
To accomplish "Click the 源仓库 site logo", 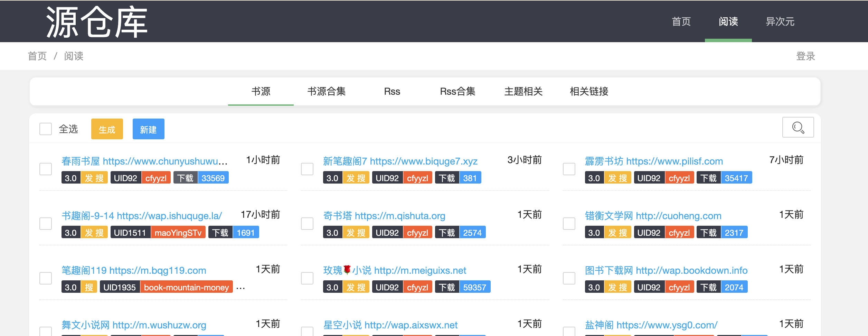I will pyautogui.click(x=97, y=22).
